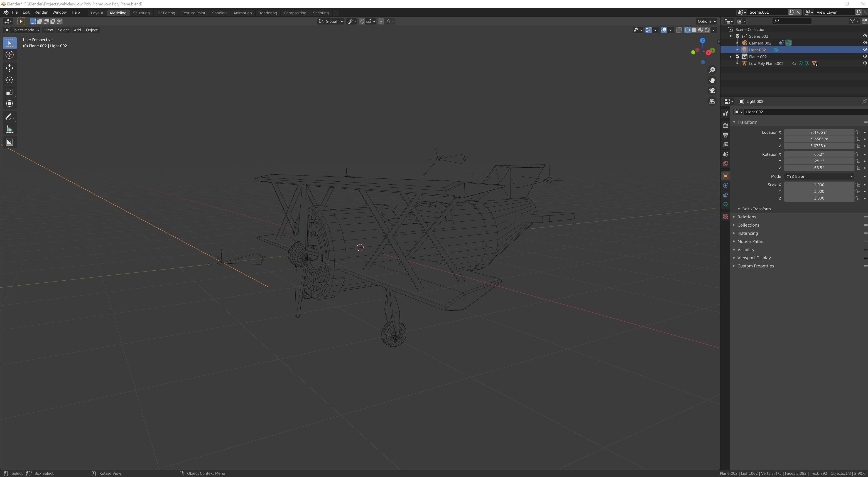868x477 pixels.
Task: Select the Measure ruler tool
Action: click(10, 129)
